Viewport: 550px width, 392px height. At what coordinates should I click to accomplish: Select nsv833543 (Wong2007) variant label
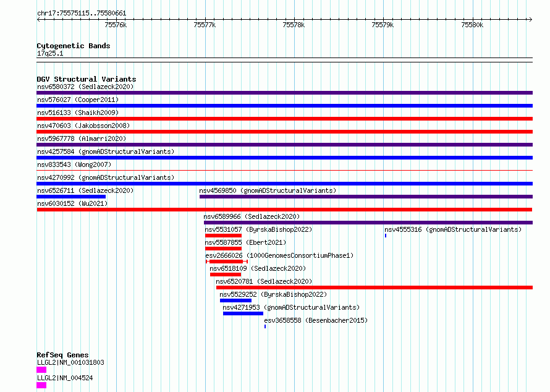click(x=74, y=164)
